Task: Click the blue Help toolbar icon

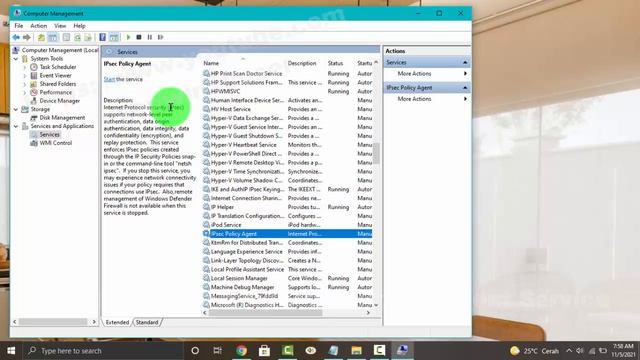Action: pos(102,38)
